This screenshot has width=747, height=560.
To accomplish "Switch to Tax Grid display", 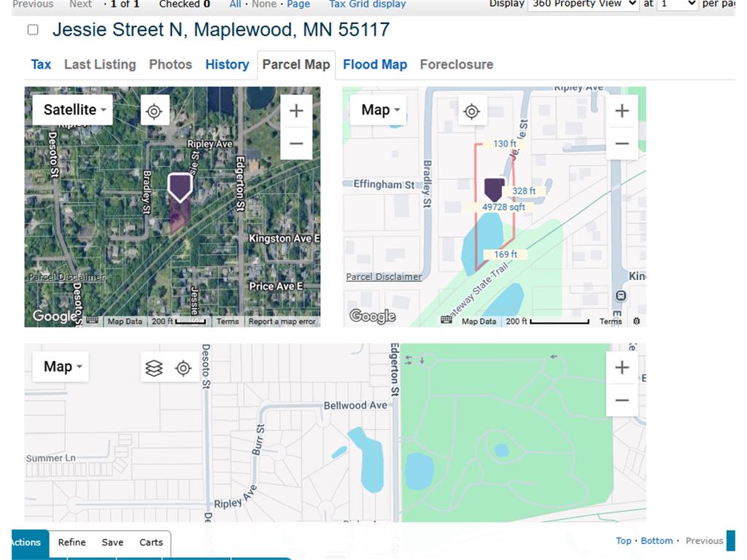I will pos(368,4).
